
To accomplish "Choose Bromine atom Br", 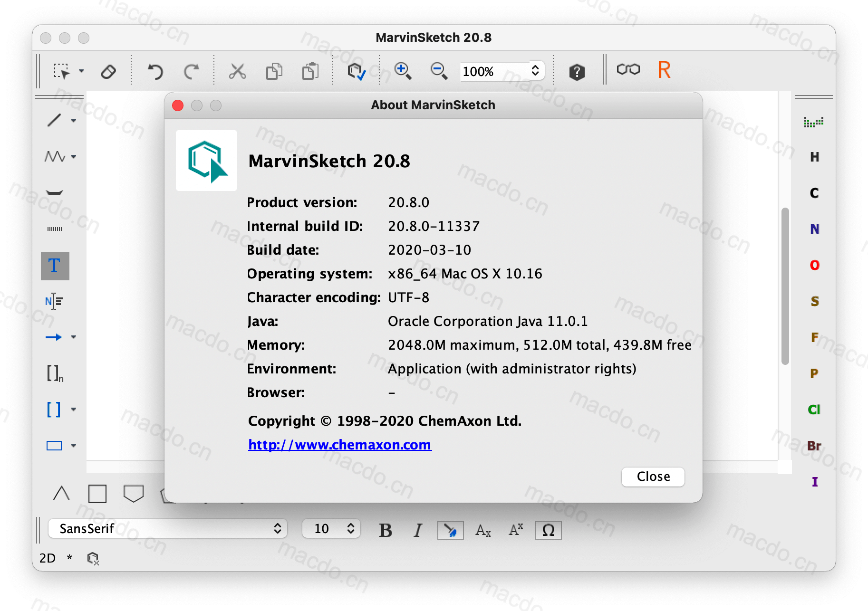I will 814,446.
